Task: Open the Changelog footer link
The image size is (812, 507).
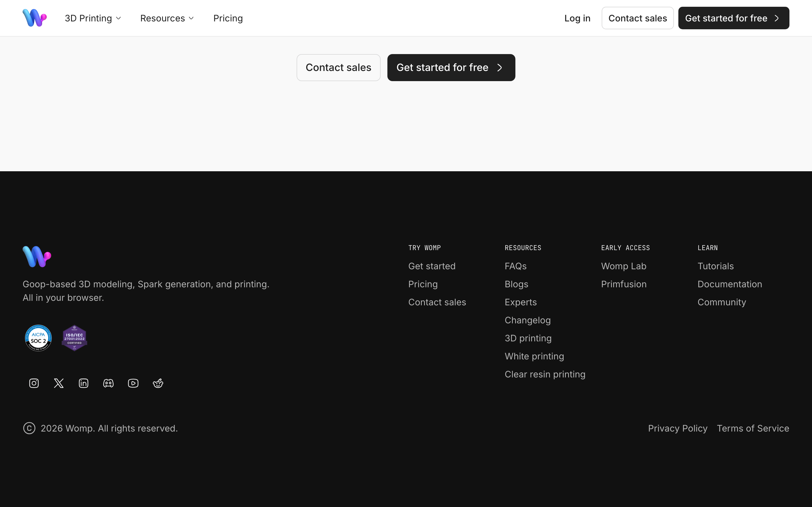Action: coord(528,320)
